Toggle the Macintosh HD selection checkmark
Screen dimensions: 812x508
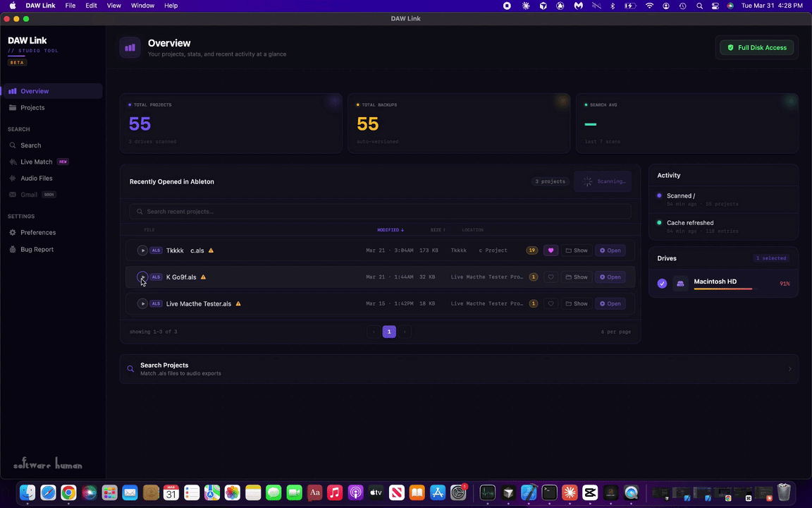click(x=662, y=283)
